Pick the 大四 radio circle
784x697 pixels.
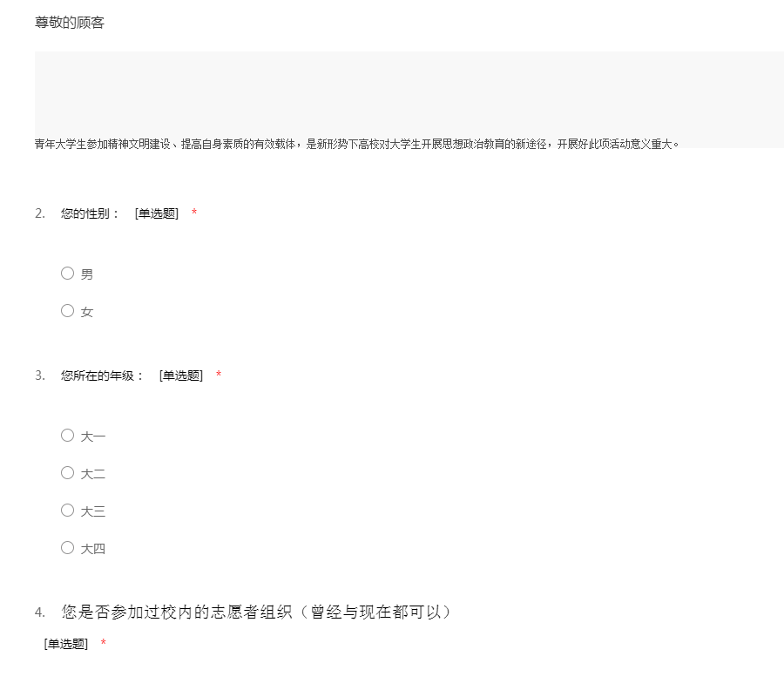[x=67, y=547]
